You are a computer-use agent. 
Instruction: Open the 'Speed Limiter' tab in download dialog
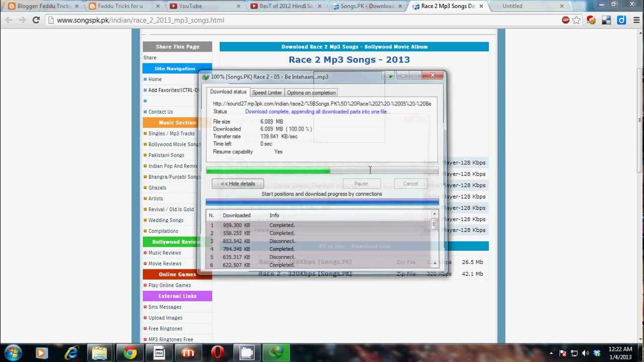tap(267, 93)
